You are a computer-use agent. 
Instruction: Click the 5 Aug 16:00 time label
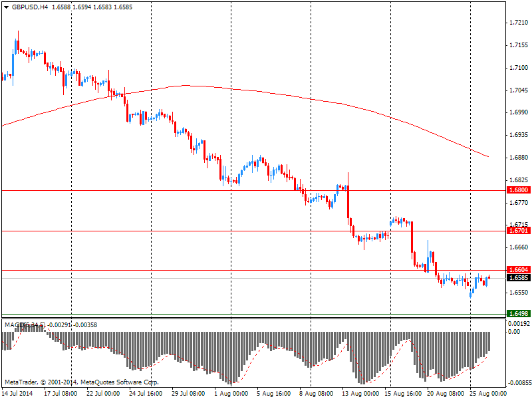(x=273, y=394)
